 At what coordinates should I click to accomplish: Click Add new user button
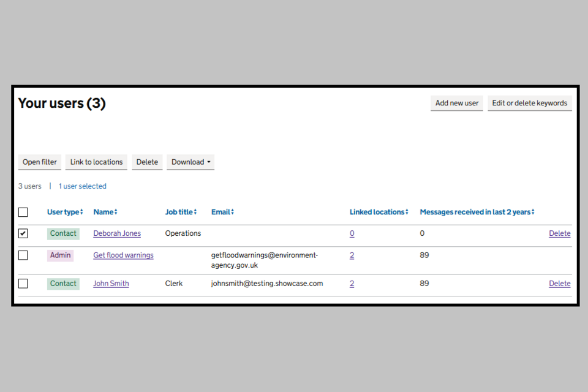click(x=456, y=103)
